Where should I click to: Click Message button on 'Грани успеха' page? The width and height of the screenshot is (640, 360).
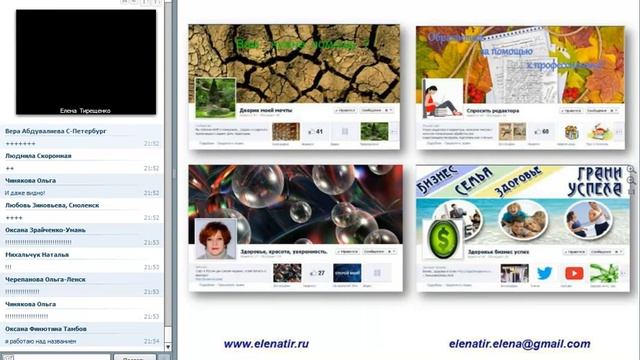pos(602,252)
